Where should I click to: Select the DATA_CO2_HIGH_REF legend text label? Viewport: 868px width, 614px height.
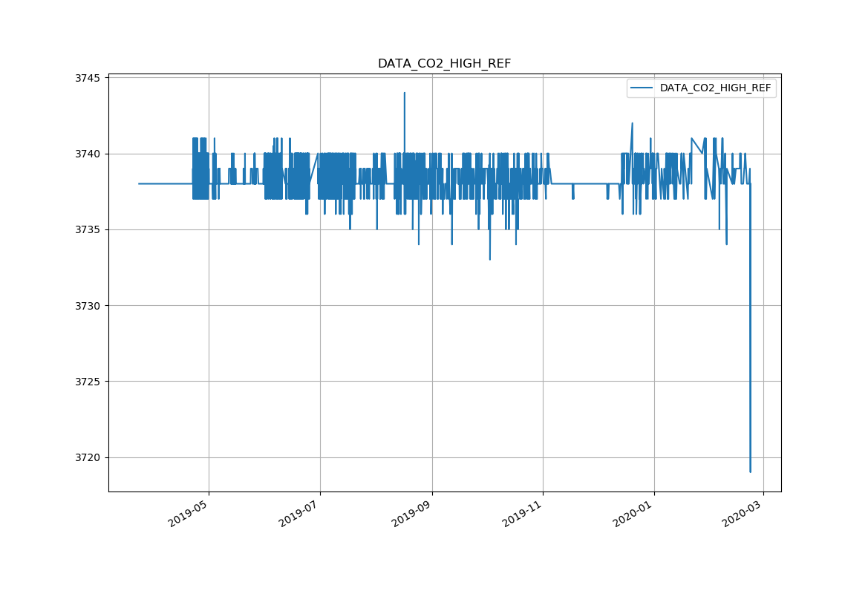[x=715, y=88]
